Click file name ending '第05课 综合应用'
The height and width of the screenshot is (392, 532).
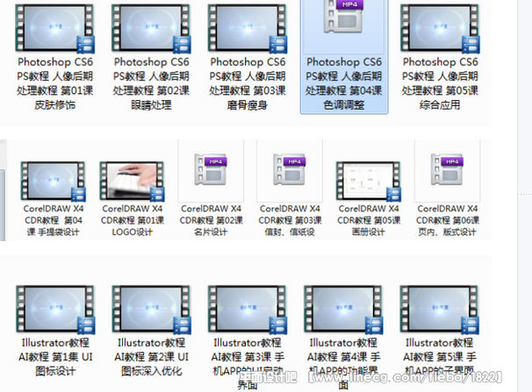coord(440,83)
